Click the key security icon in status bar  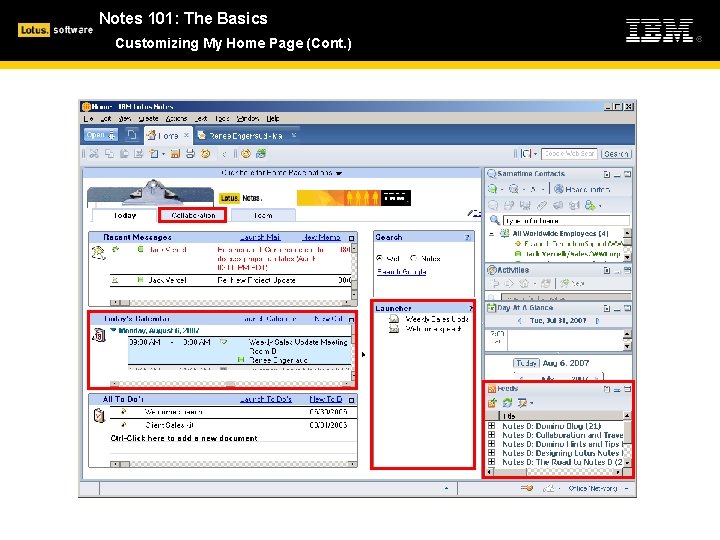coord(527,488)
